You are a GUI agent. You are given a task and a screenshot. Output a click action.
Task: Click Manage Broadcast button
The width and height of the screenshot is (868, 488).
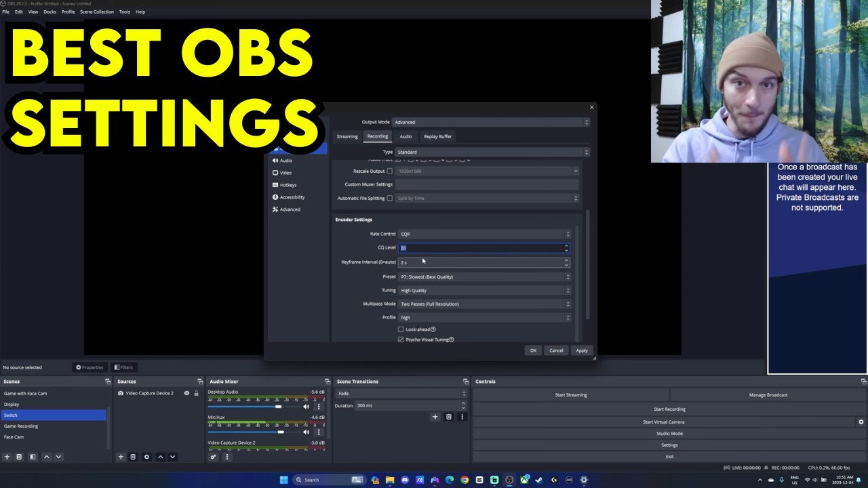coord(768,394)
